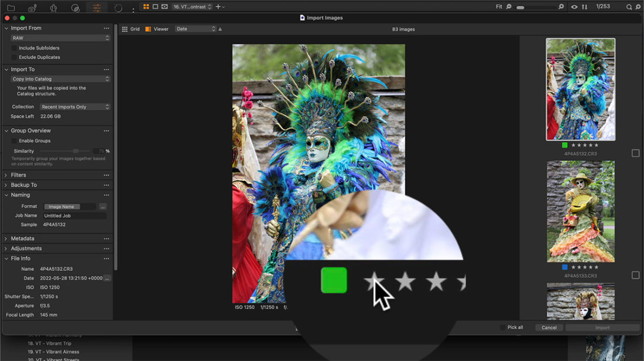This screenshot has width=644, height=361.
Task: Toggle the Enable Groups checkbox
Action: pyautogui.click(x=14, y=141)
